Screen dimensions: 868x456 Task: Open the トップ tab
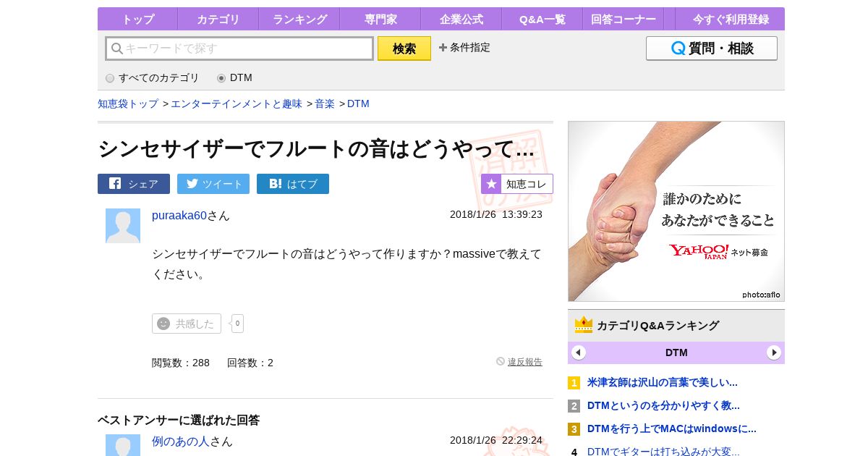pos(137,19)
